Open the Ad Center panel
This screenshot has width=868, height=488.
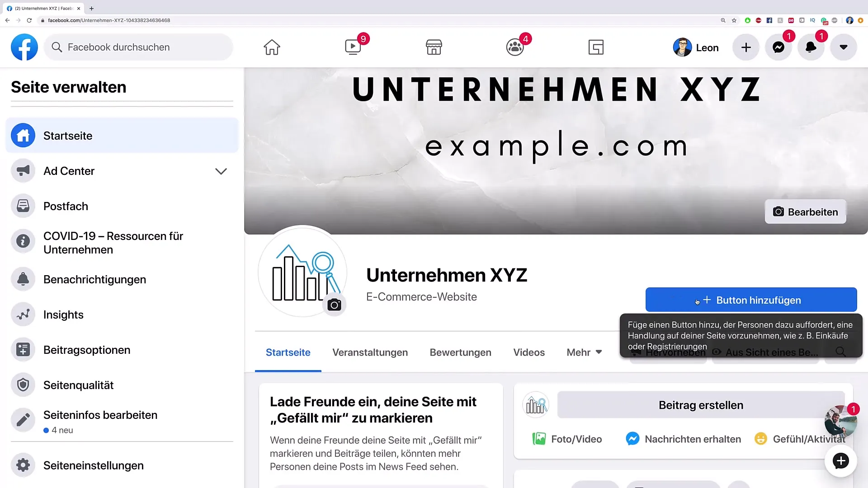pyautogui.click(x=221, y=171)
